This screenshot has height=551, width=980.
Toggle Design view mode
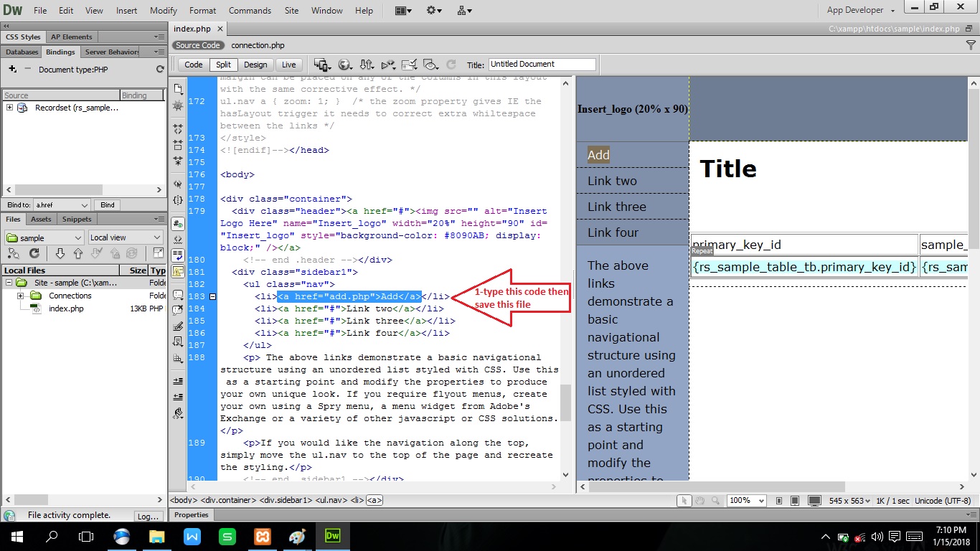tap(255, 65)
